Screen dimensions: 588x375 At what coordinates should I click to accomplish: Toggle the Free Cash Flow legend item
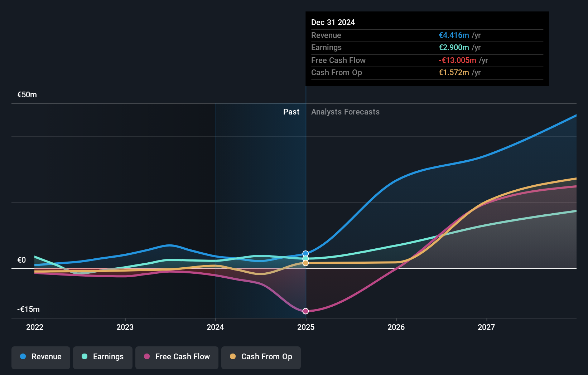pos(177,357)
